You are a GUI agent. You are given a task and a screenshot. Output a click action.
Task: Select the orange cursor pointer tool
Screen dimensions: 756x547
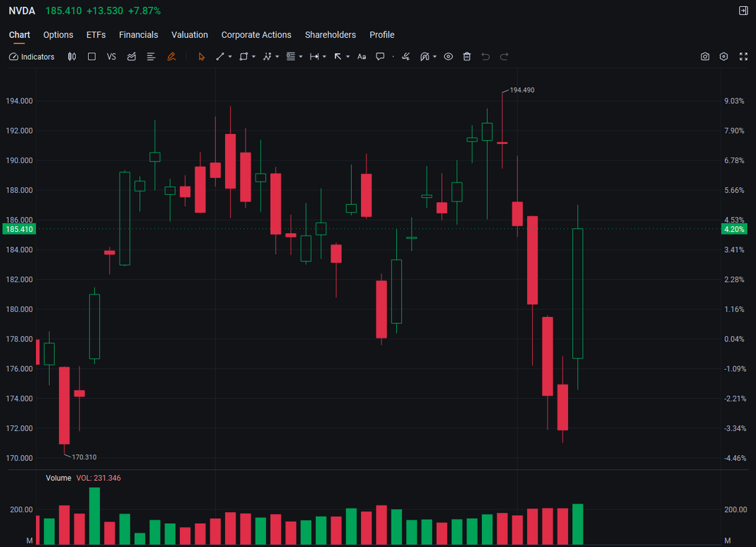(202, 57)
